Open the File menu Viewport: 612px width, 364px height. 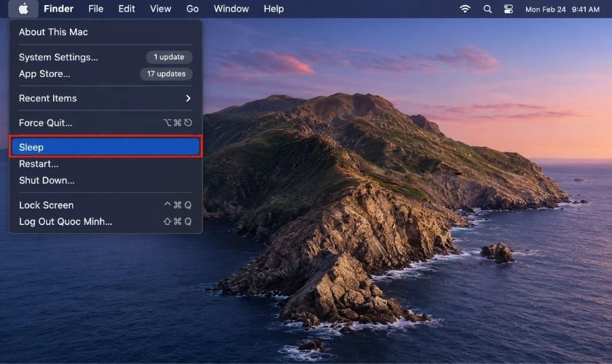click(x=95, y=9)
